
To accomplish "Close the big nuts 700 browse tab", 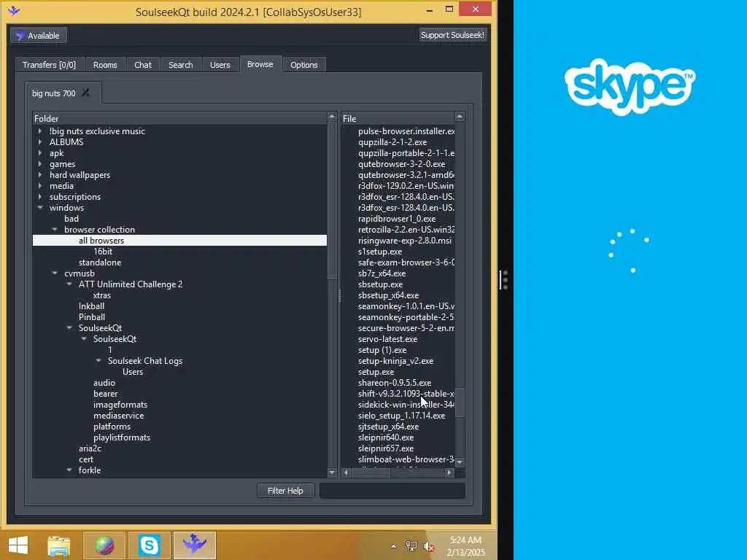I will point(86,93).
